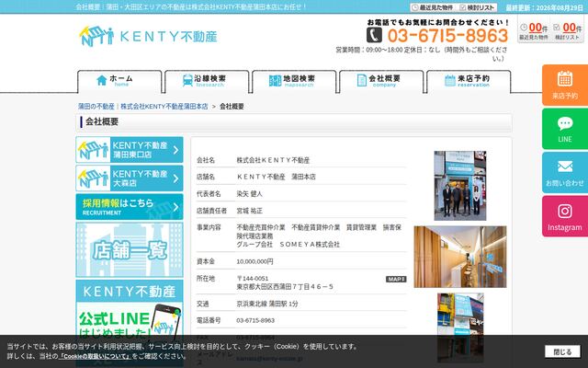This screenshot has height=368, width=588.
Task: Open storefront staff photo thumbnail
Action: coord(460,186)
